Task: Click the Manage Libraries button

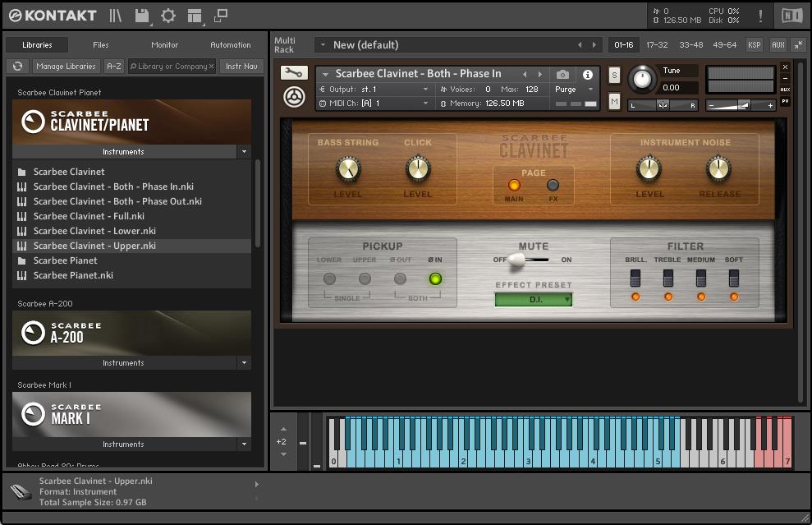Action: click(66, 67)
